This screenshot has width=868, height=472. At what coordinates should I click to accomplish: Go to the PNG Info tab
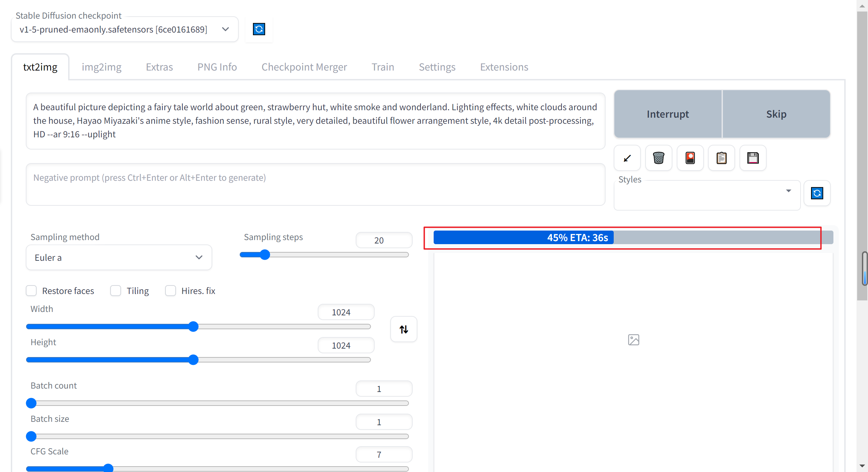217,67
